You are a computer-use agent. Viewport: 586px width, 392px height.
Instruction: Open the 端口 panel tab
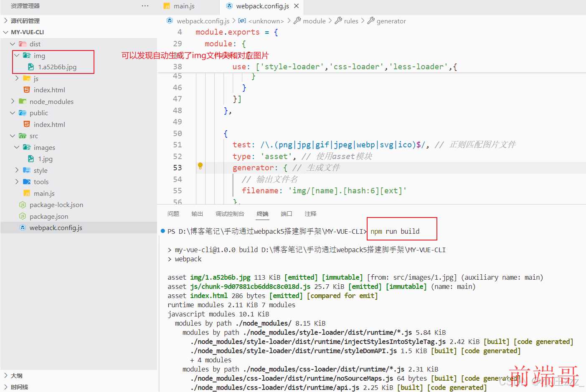pos(287,214)
